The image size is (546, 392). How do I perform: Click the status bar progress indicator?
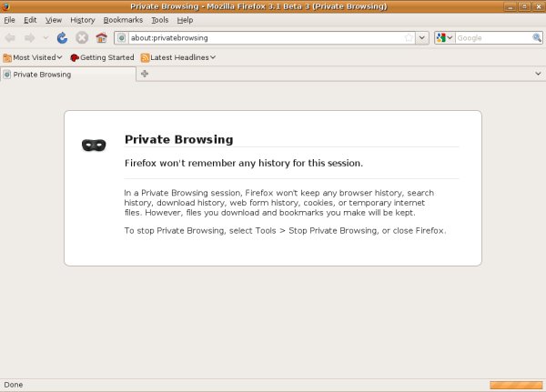click(516, 385)
